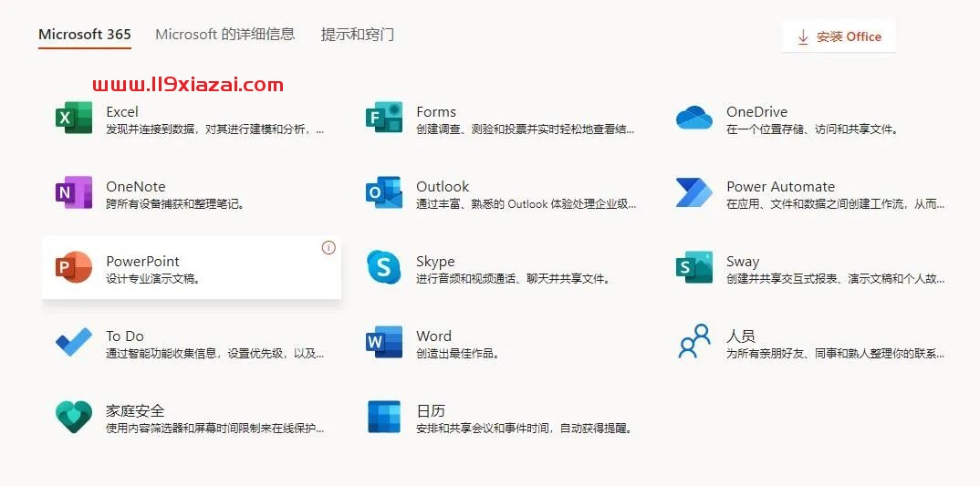Open the 日历 calendar icon
This screenshot has height=486, width=980.
[384, 417]
